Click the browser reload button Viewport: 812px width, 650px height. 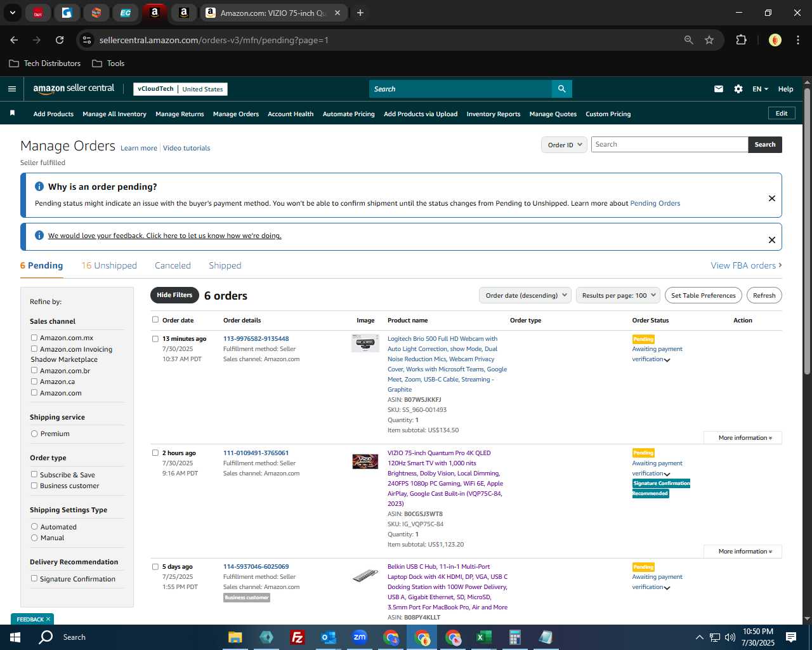click(x=60, y=40)
